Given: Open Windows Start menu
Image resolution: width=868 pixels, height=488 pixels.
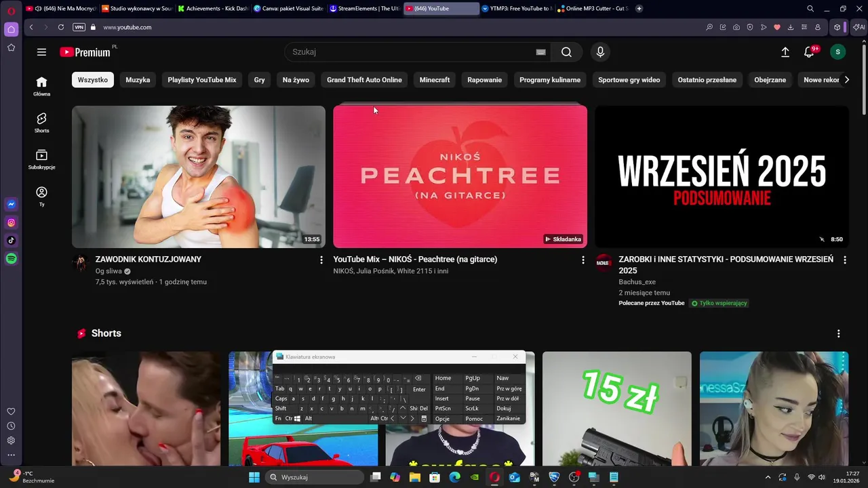Looking at the screenshot, I should click(x=254, y=477).
